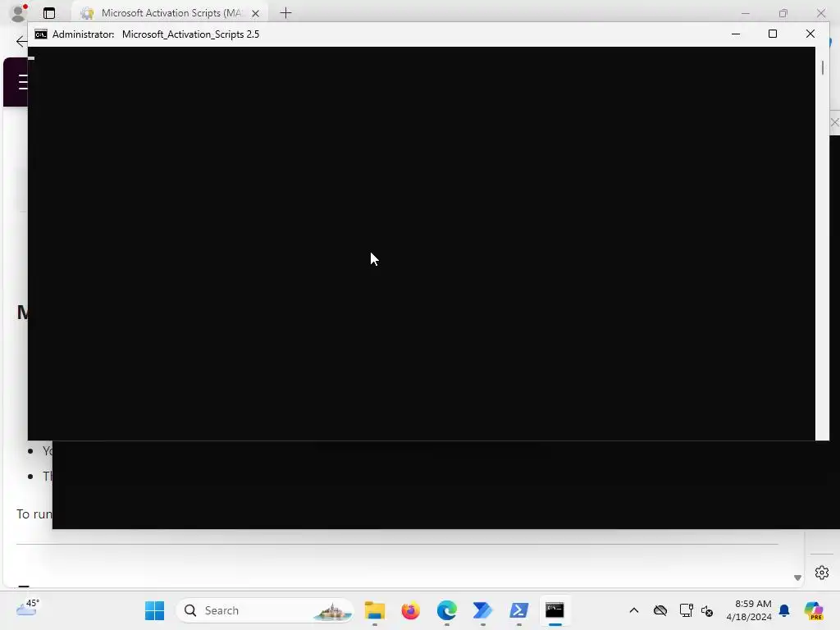Open a new browser tab
This screenshot has width=840, height=630.
tap(286, 13)
